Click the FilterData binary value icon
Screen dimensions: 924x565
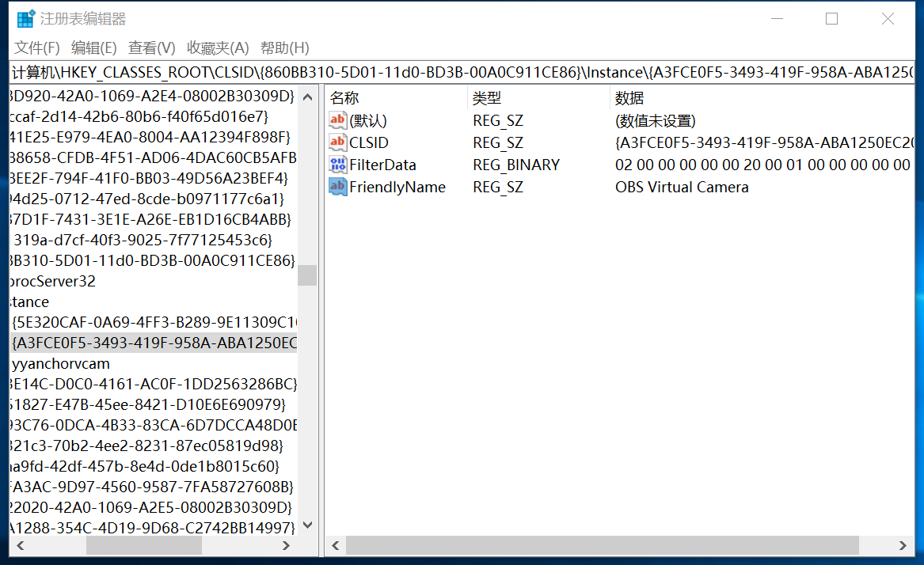coord(338,165)
